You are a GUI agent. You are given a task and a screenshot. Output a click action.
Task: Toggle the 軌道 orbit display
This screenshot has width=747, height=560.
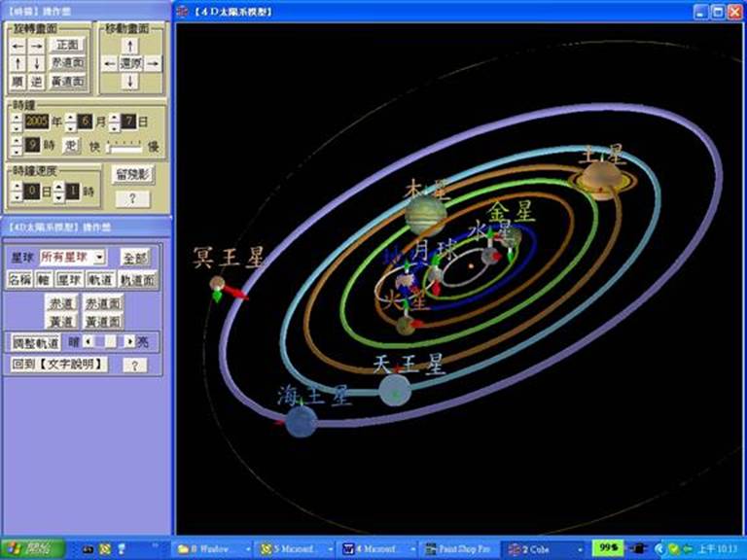[x=100, y=280]
